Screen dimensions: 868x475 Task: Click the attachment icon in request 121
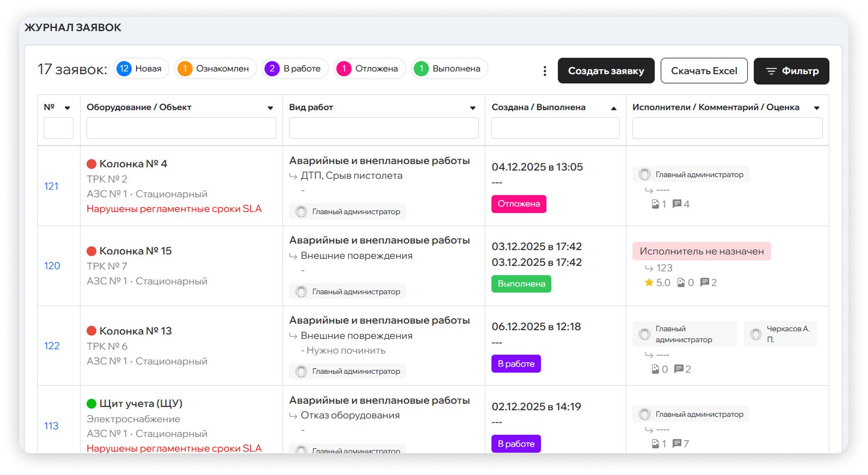click(x=655, y=204)
